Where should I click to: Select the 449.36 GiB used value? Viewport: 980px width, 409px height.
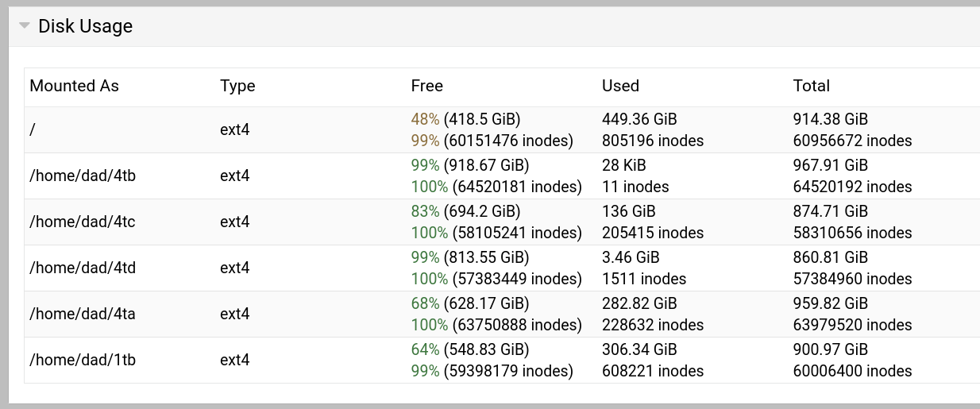coord(639,119)
